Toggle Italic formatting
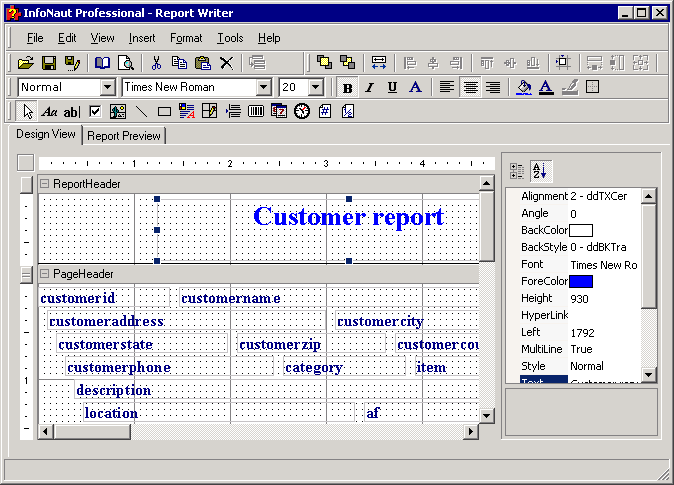 tap(370, 88)
